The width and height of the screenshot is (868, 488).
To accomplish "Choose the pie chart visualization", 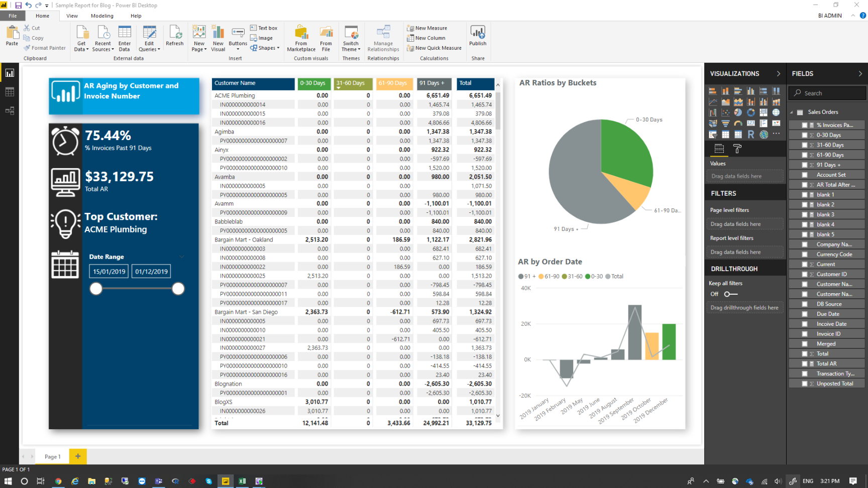I will click(x=738, y=112).
